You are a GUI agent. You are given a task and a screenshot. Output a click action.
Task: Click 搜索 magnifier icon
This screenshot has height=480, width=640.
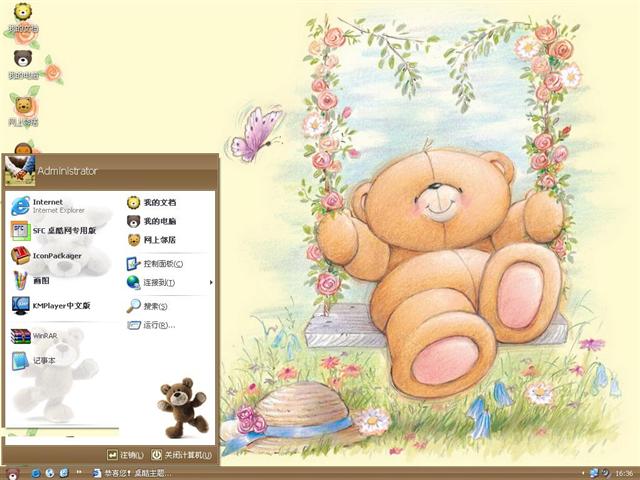133,306
